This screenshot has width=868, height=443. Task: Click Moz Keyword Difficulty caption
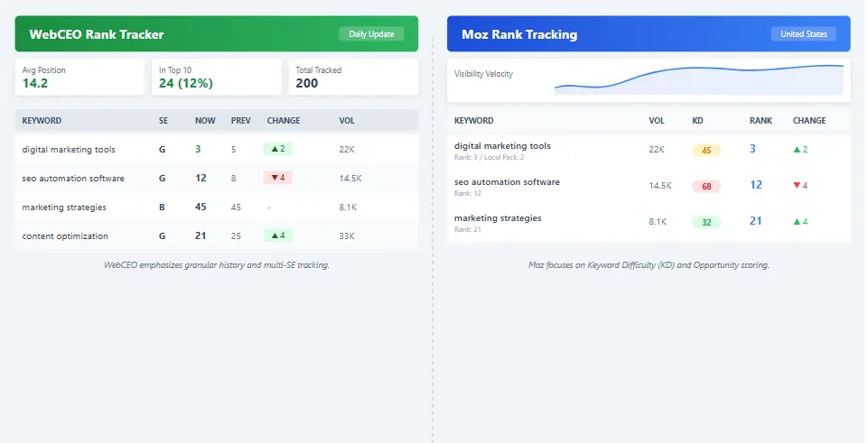[649, 265]
